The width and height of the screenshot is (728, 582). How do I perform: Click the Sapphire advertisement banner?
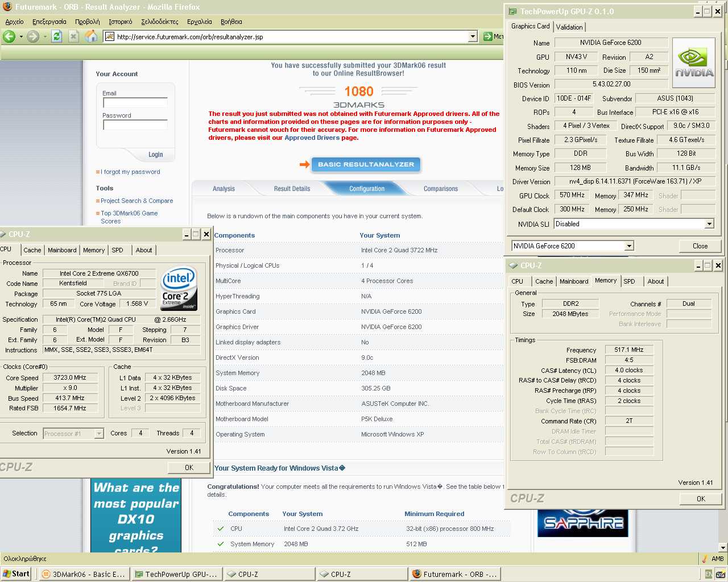point(584,523)
